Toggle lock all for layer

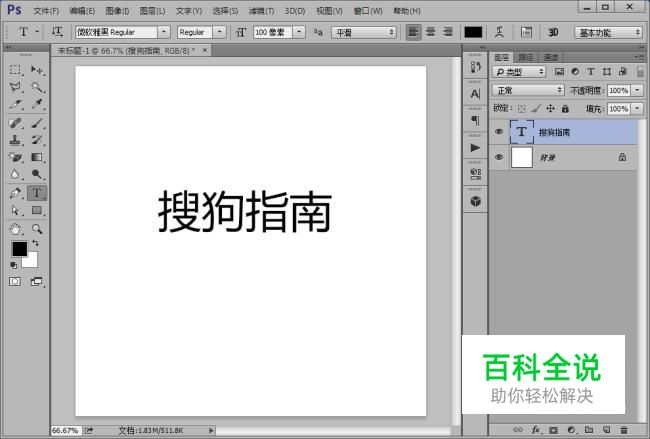coord(565,109)
